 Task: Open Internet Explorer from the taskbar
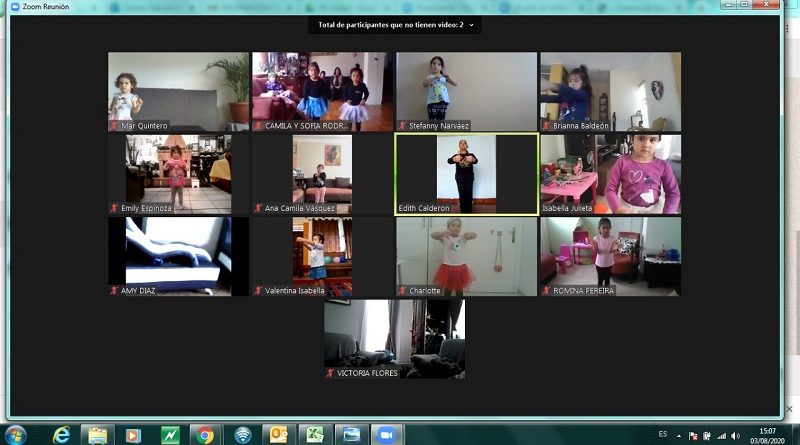pos(61,435)
